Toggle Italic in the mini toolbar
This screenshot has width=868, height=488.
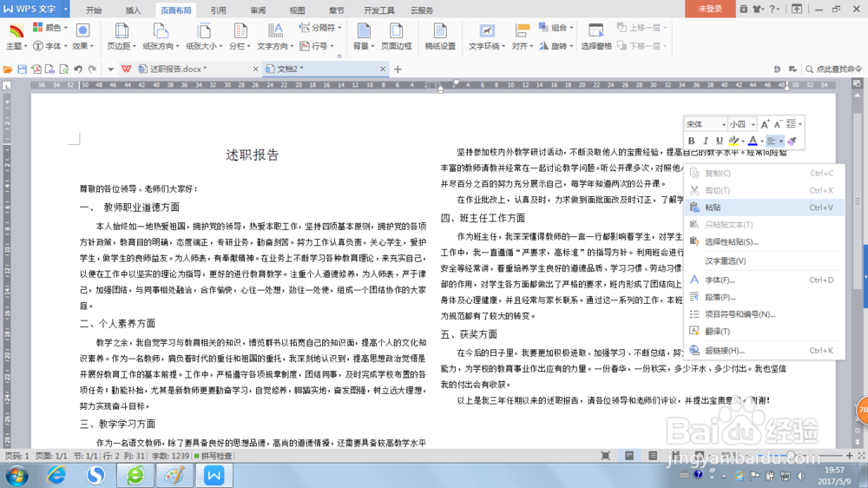coord(705,142)
